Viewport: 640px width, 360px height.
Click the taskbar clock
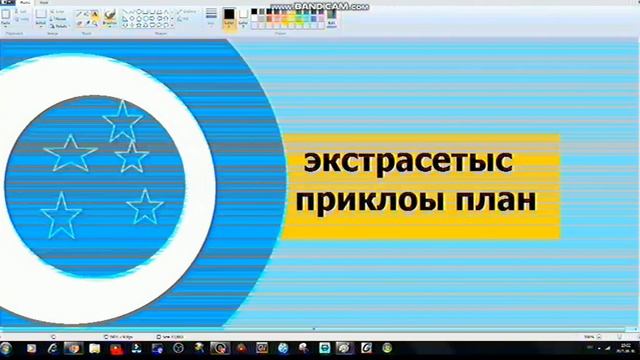tap(626, 348)
